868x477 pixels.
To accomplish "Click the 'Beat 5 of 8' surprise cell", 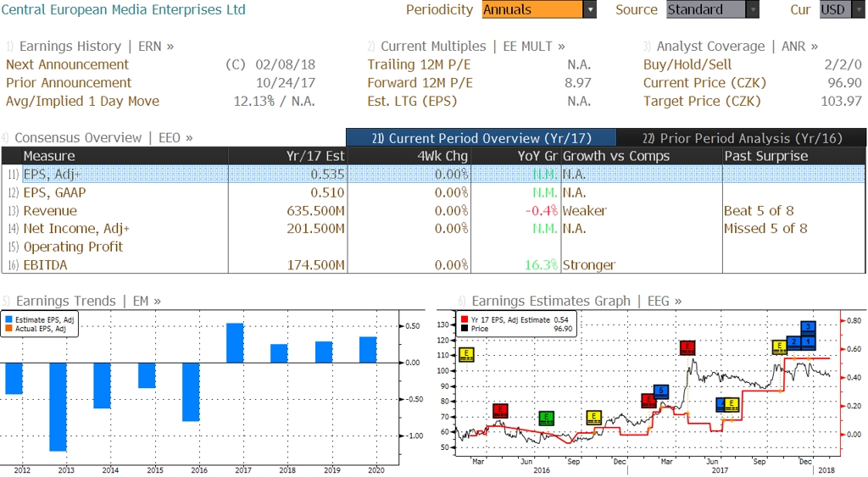I will [759, 211].
